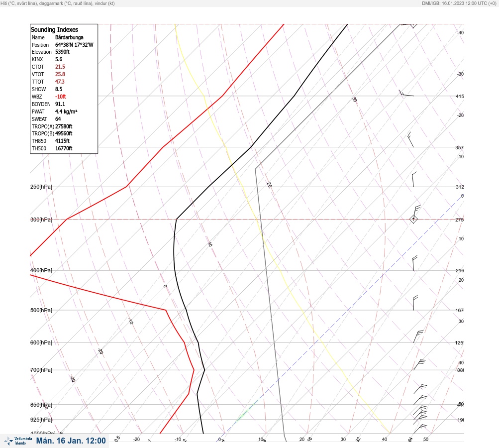Click the BOYDEN value 91.1
This screenshot has width=499, height=448.
point(60,104)
